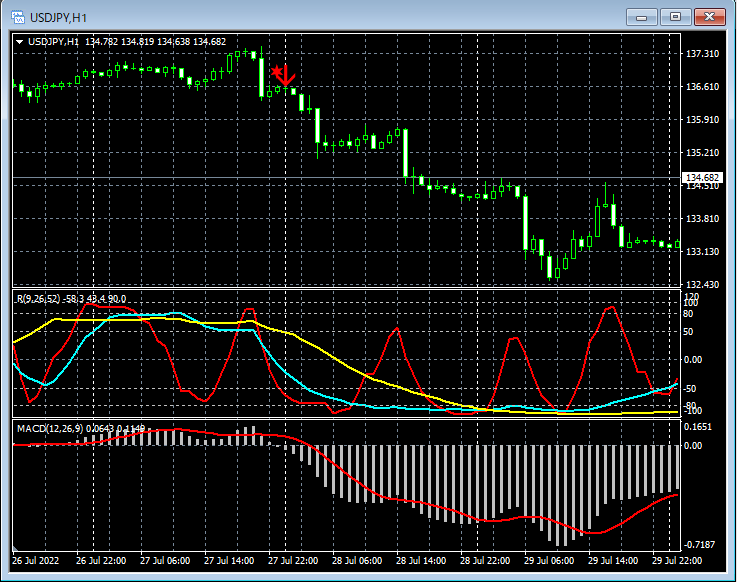Click the red down arrow marker on chart
The image size is (738, 582).
(284, 75)
